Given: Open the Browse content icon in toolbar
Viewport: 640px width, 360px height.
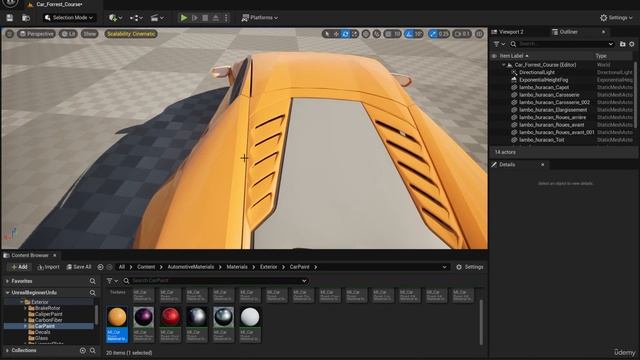Looking at the screenshot, I should point(26,18).
